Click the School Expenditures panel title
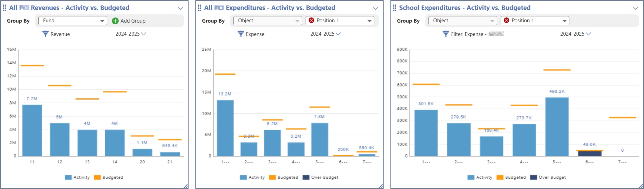 point(465,8)
